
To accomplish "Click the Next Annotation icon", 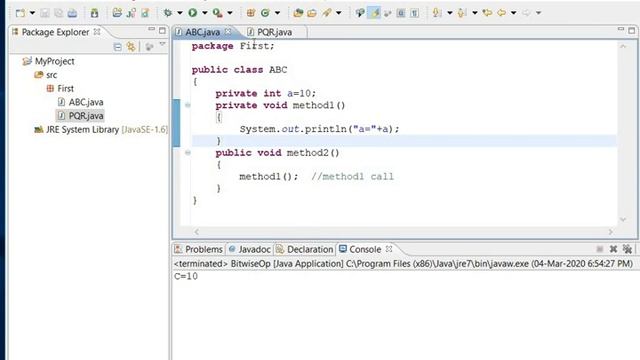I will 437,13.
